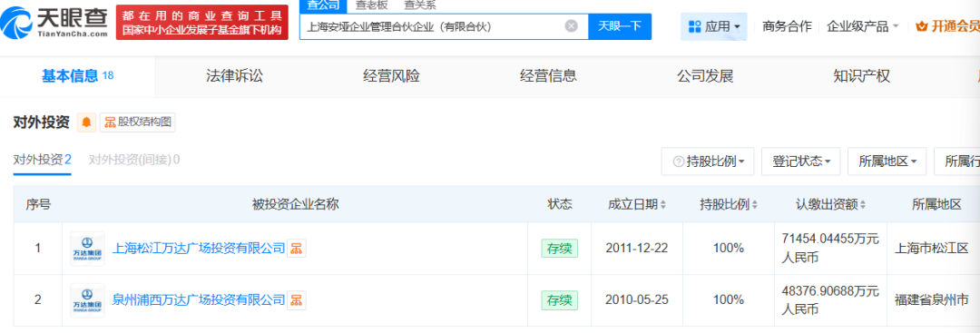This screenshot has width=980, height=333.
Task: Click the 被投资企业名称 column header
Action: coord(295,204)
